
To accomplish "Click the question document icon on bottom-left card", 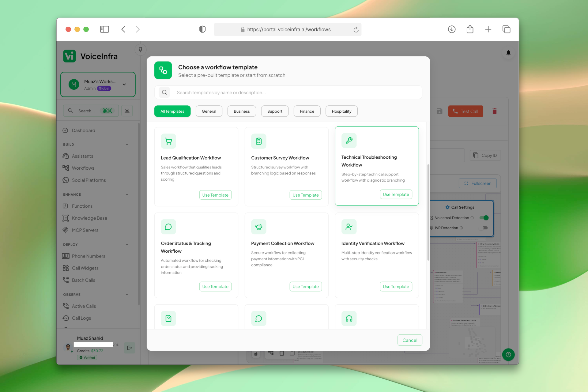I will pos(168,318).
